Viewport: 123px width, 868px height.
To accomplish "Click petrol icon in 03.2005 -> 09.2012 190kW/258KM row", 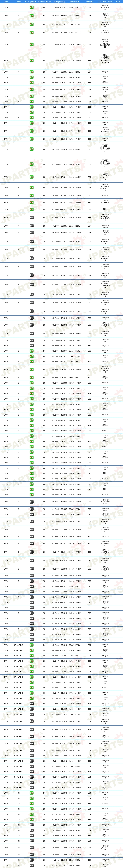I will click(x=31, y=149).
